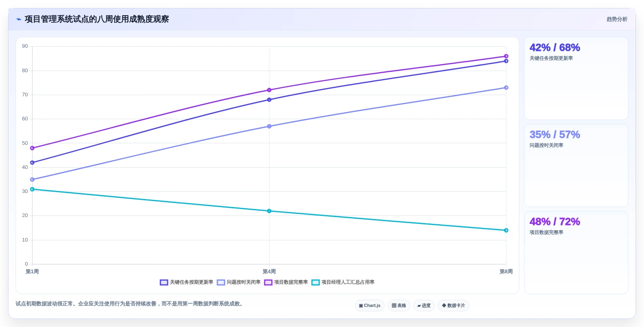Click the 项目数据完整率 card caption
This screenshot has width=644, height=327.
[547, 232]
